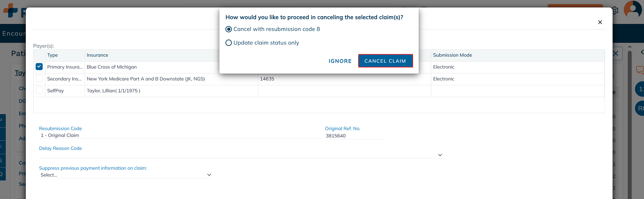
Task: Close the claim dialog with the X icon
Action: pyautogui.click(x=600, y=22)
